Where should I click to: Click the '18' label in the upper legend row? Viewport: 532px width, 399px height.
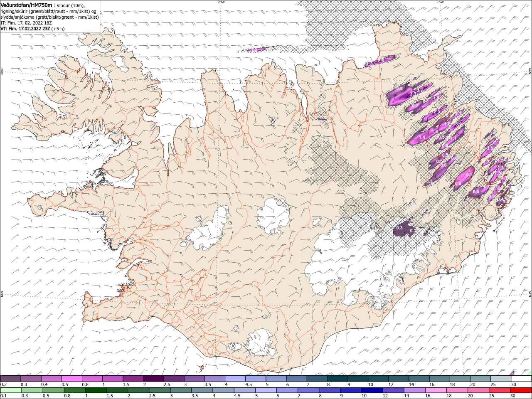452,384
